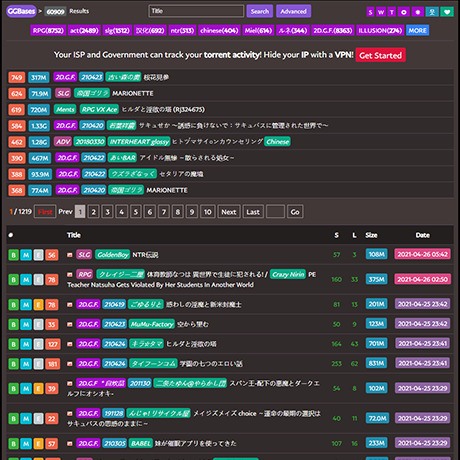Screen dimensions: 460x460
Task: Click the small image icon before the GoldenBoy SLG tag
Action: [70, 255]
